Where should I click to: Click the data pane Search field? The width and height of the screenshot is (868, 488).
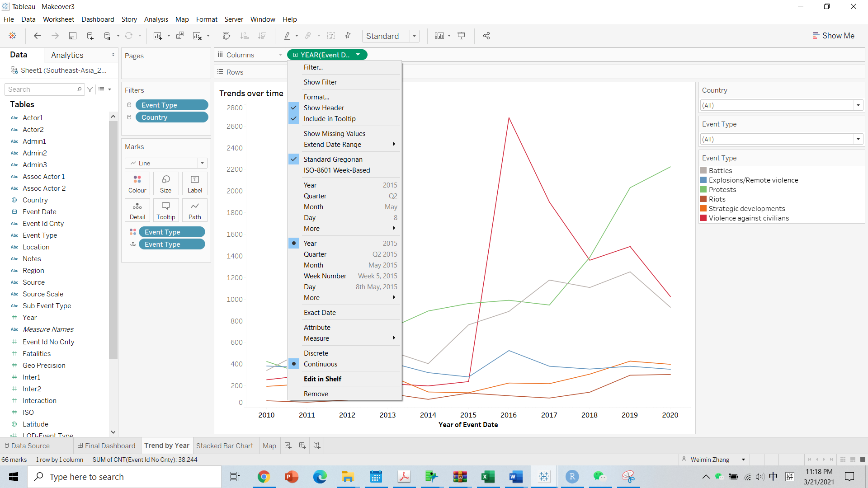[x=42, y=89]
